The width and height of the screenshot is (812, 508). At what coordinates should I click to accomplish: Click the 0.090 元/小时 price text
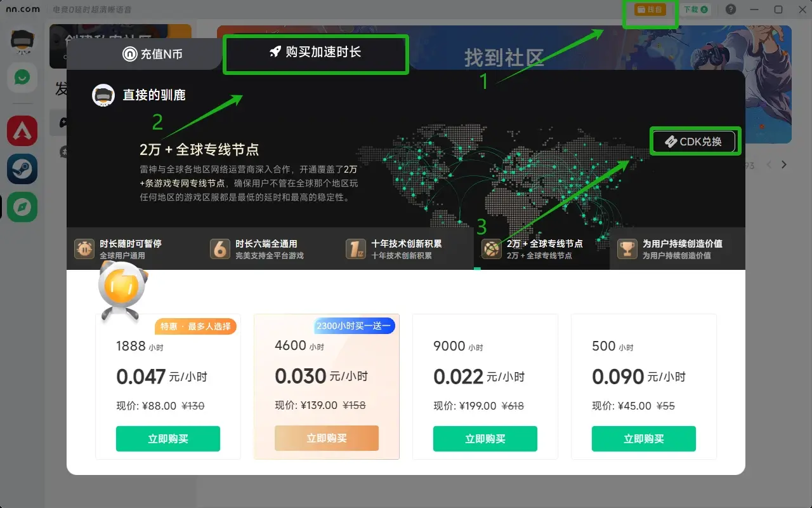(639, 377)
